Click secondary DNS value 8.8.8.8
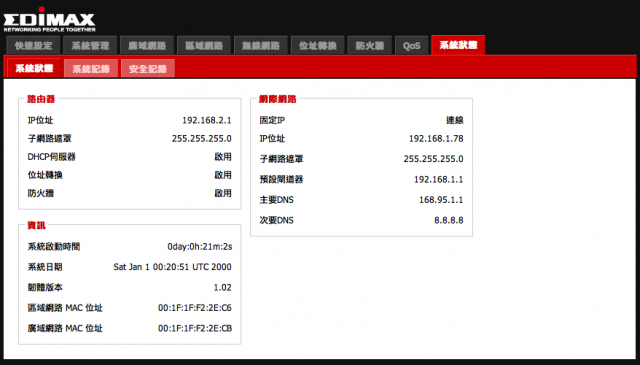640x365 pixels. pyautogui.click(x=449, y=220)
